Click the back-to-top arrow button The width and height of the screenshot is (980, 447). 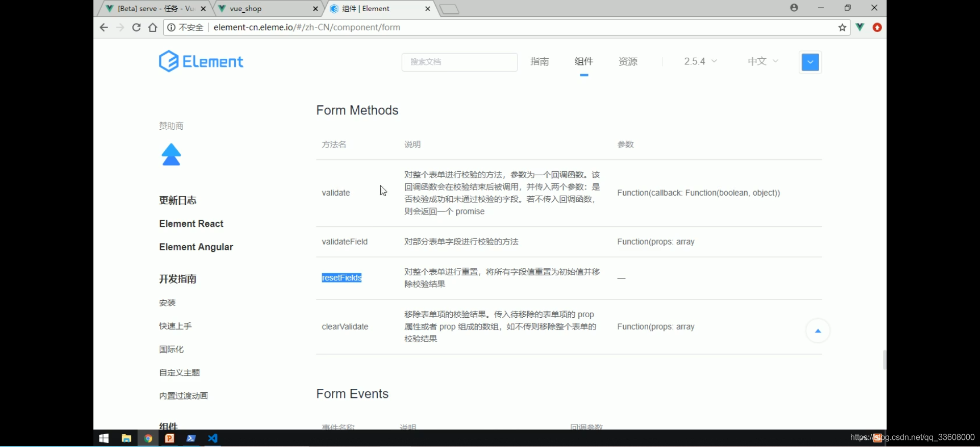tap(818, 331)
